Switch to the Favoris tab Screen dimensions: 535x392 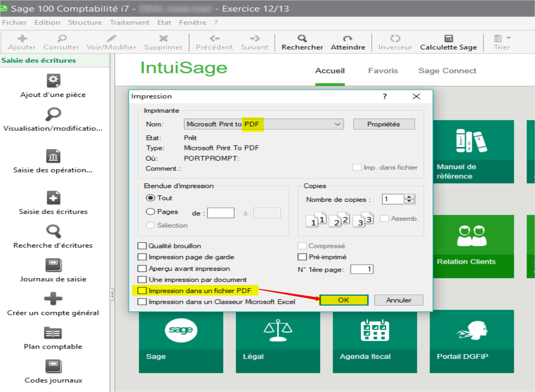click(383, 71)
